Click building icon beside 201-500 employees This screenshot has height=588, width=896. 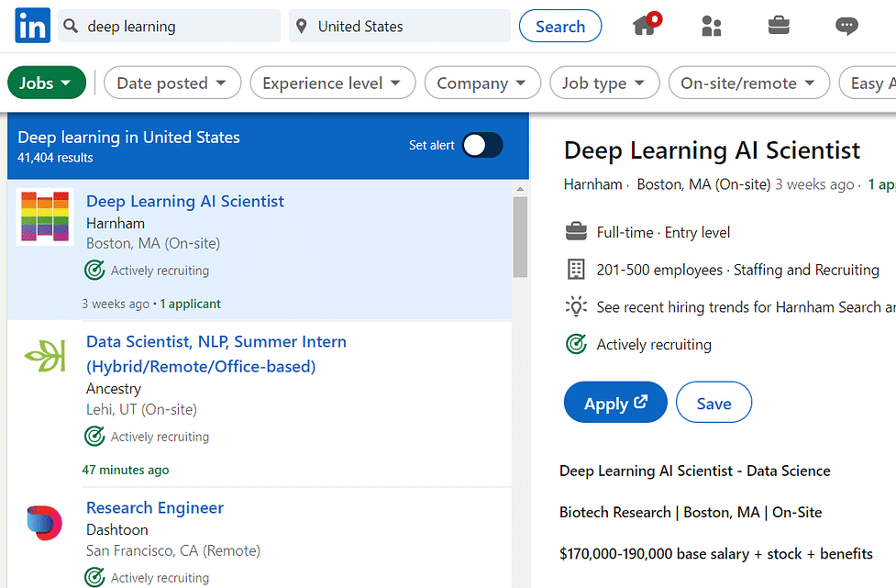[576, 269]
